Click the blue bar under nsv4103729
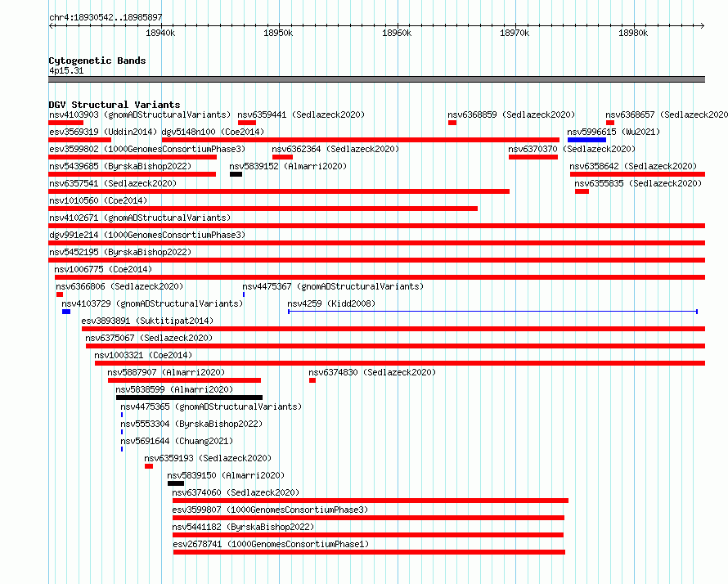Image resolution: width=728 pixels, height=584 pixels. coord(66,312)
